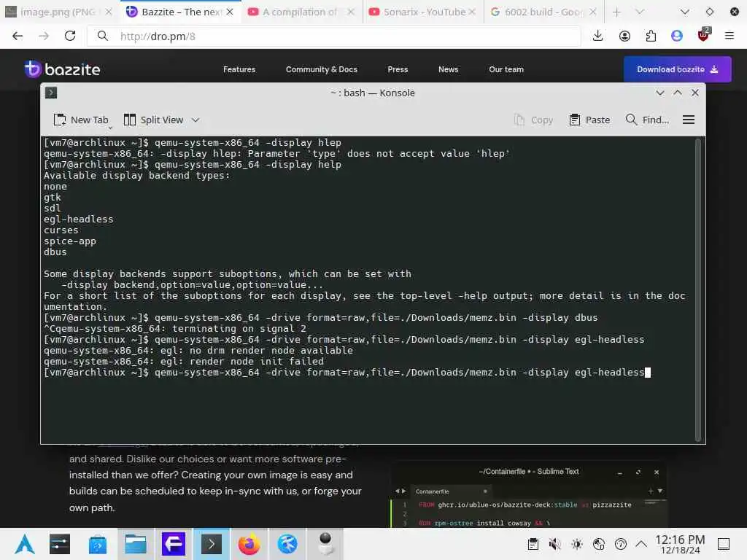Open the network tray icon
This screenshot has height=560, width=747.
coord(599,544)
